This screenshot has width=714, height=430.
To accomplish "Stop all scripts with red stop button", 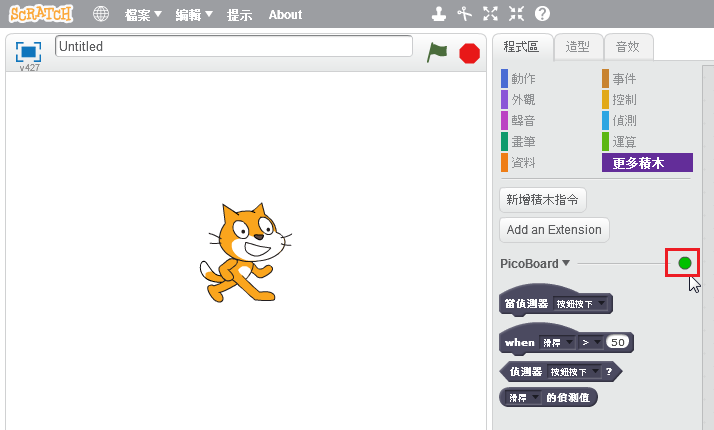I will [469, 53].
